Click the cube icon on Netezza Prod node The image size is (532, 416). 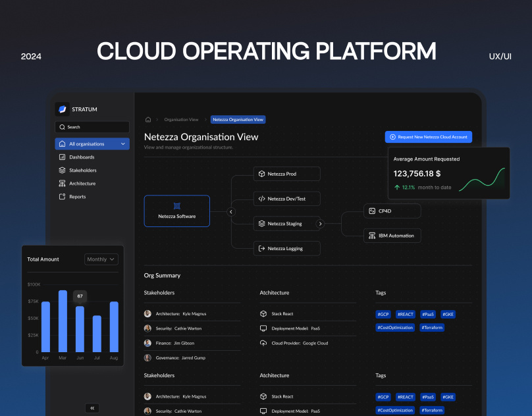tap(261, 174)
